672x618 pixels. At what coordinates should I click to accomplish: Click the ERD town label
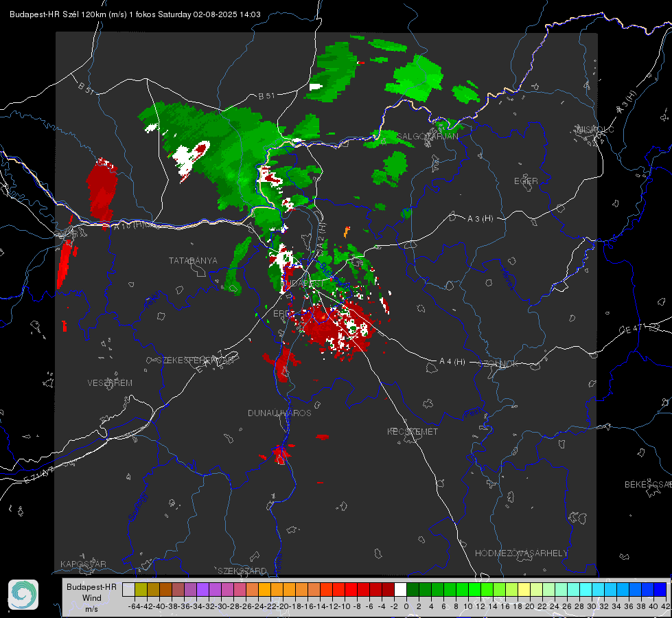[282, 314]
